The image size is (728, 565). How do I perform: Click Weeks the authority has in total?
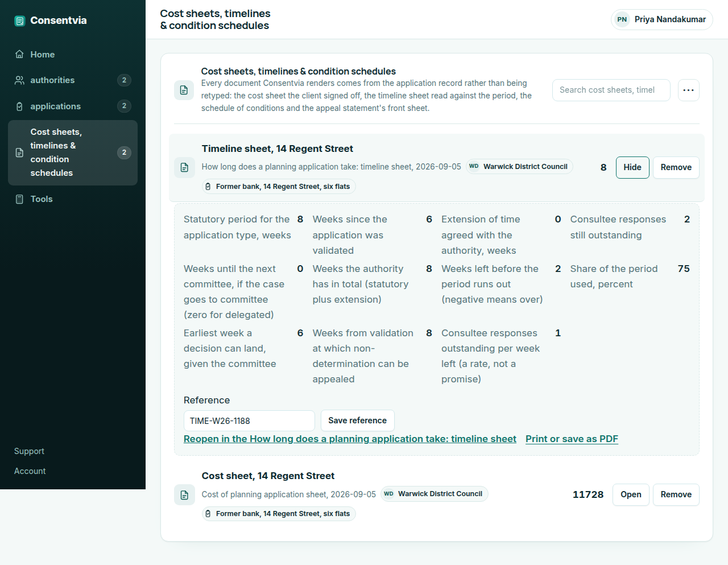[361, 284]
